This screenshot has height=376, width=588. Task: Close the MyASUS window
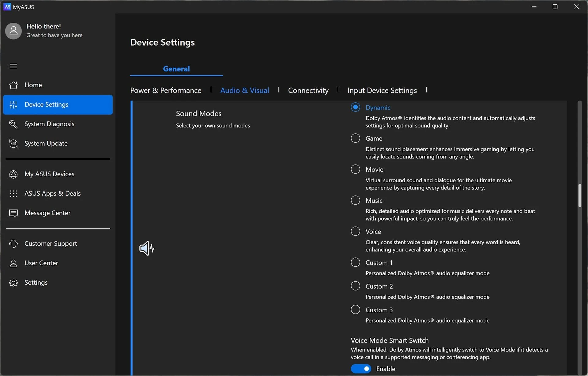(x=576, y=7)
